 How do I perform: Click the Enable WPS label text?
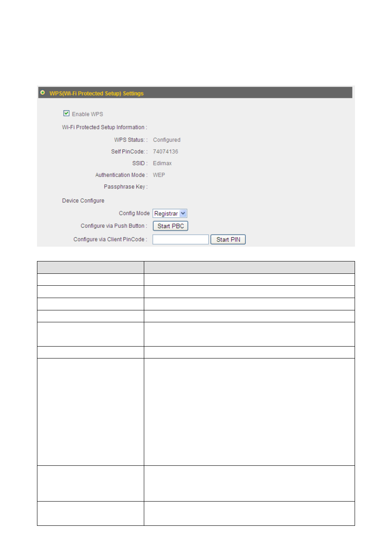[x=88, y=114]
